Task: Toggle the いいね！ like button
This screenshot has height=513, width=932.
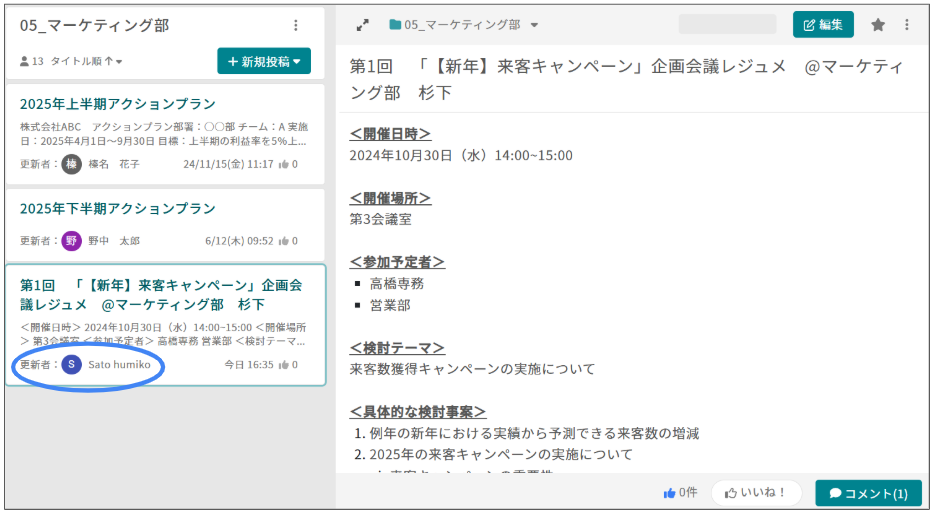Action: 756,493
